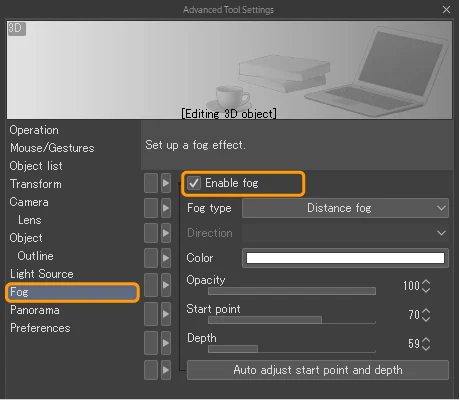Screen dimensions: 460x400
Task: Click the 3D badge in the preview
Action: (x=16, y=28)
